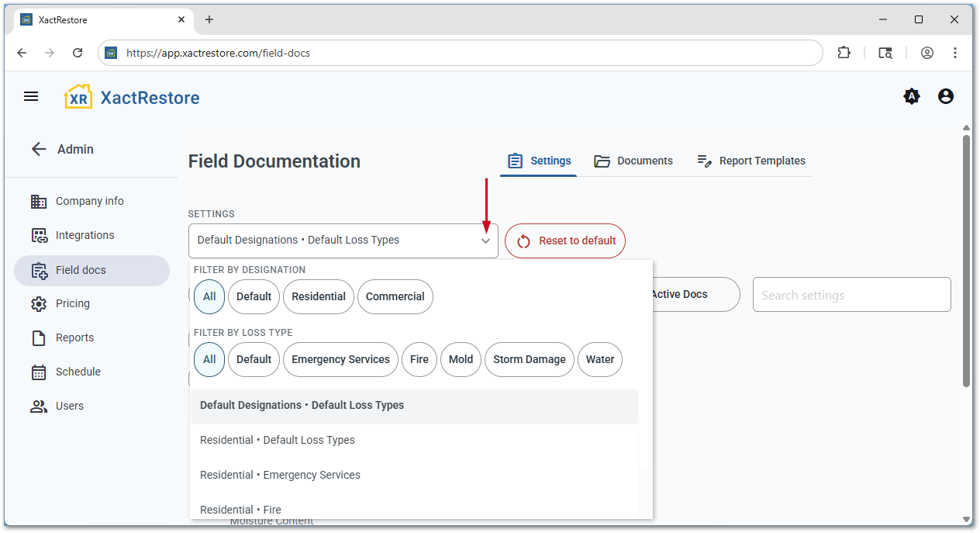Switch to the Report Templates tab
980x533 pixels.
(751, 161)
